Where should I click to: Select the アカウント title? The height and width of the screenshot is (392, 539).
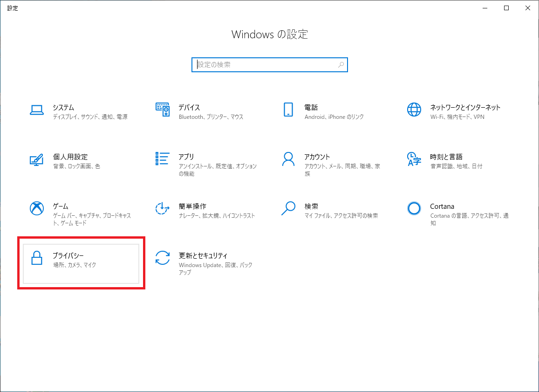(x=317, y=157)
